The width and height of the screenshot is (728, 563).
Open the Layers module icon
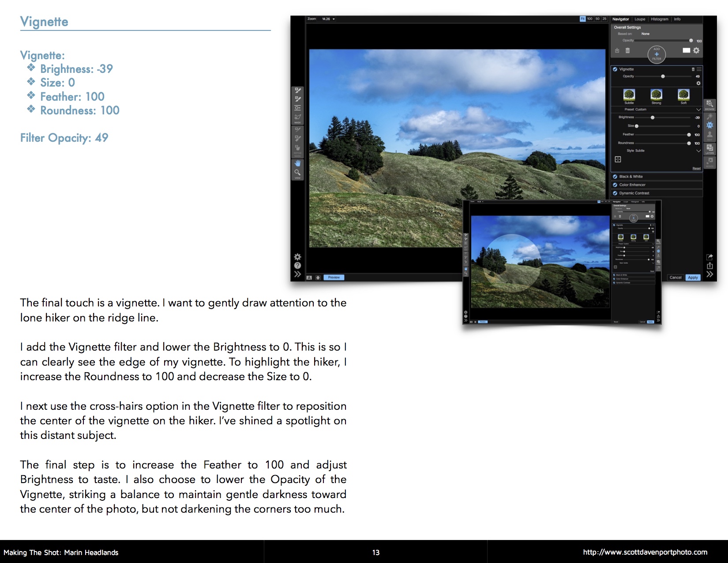pyautogui.click(x=709, y=149)
